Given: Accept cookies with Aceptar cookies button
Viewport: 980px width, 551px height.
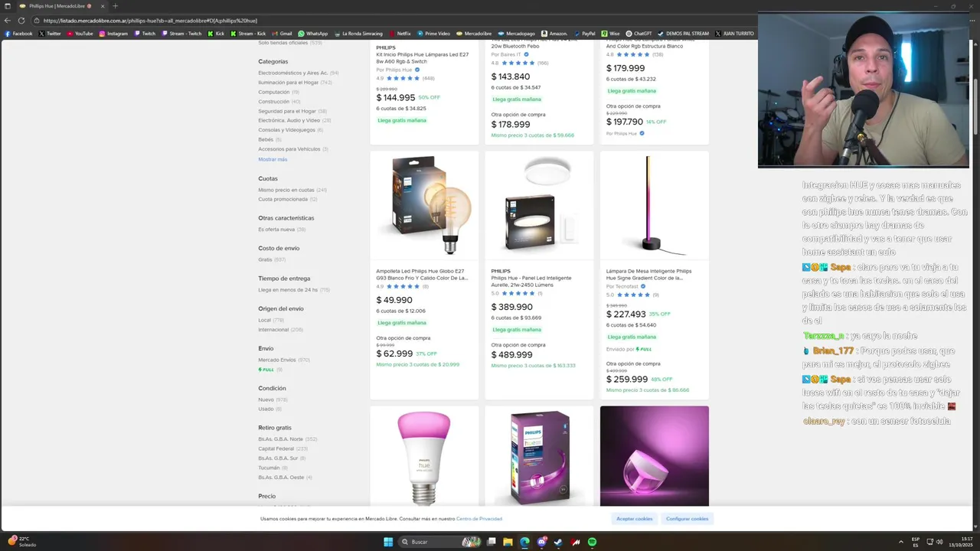Looking at the screenshot, I should pos(635,519).
